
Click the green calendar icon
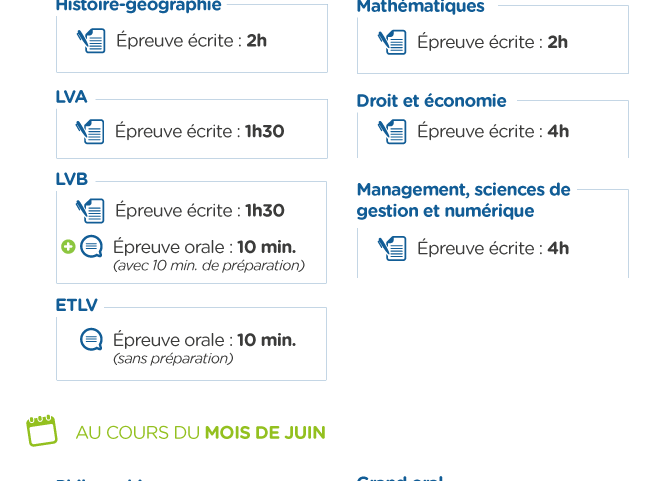click(x=42, y=430)
